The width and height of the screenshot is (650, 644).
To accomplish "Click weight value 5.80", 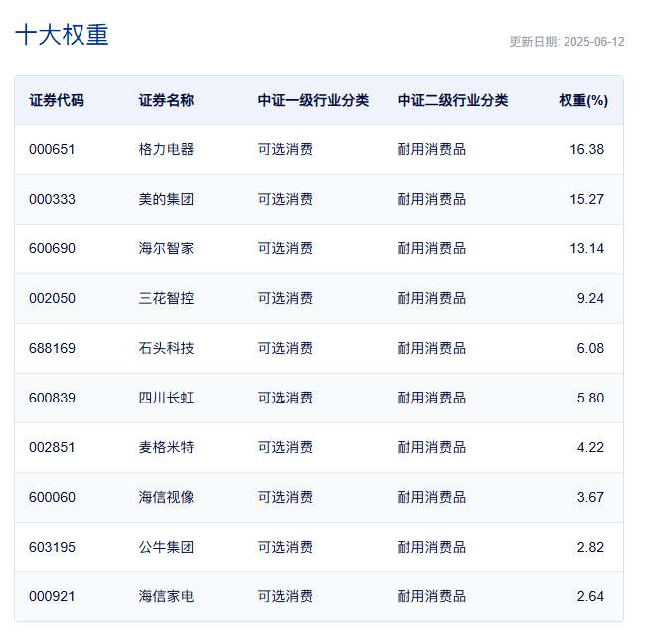I will pos(590,398).
